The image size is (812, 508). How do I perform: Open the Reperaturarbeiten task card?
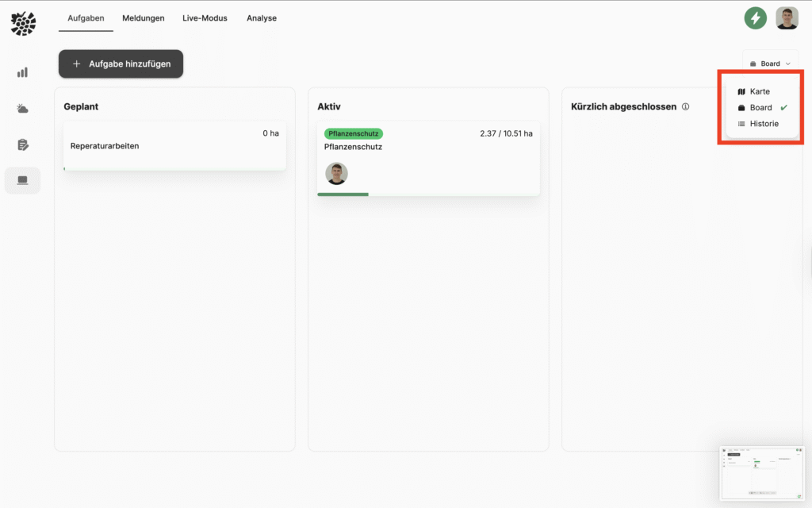174,146
